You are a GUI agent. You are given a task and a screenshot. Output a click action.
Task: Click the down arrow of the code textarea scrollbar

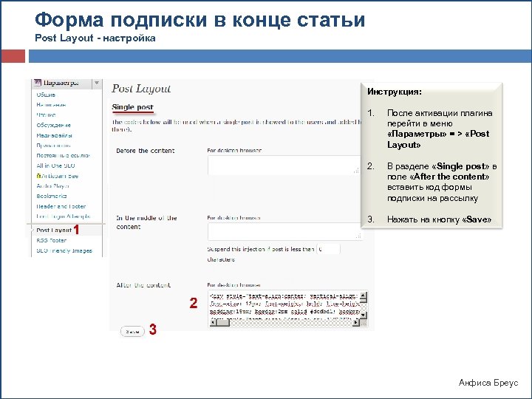364,316
